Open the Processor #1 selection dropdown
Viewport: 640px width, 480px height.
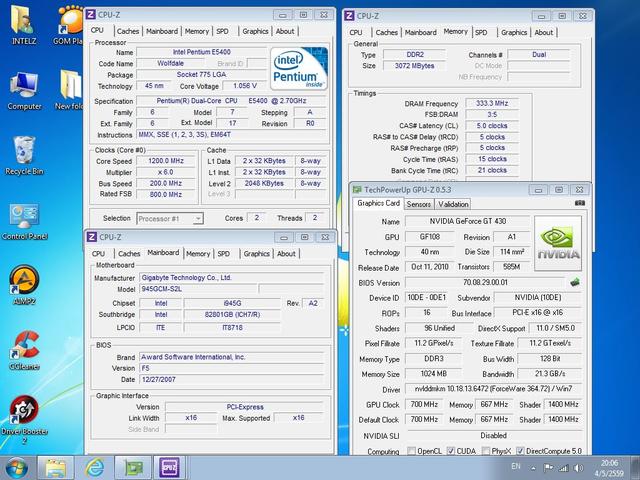170,218
